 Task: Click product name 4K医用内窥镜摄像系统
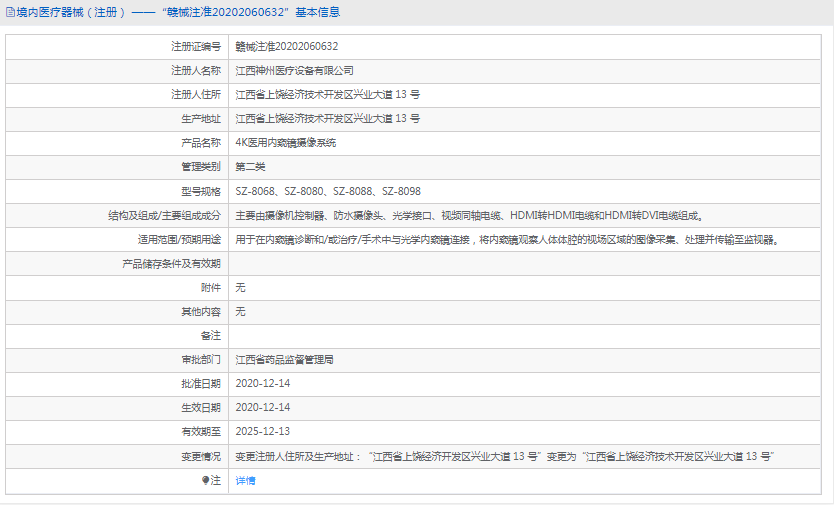pos(286,143)
